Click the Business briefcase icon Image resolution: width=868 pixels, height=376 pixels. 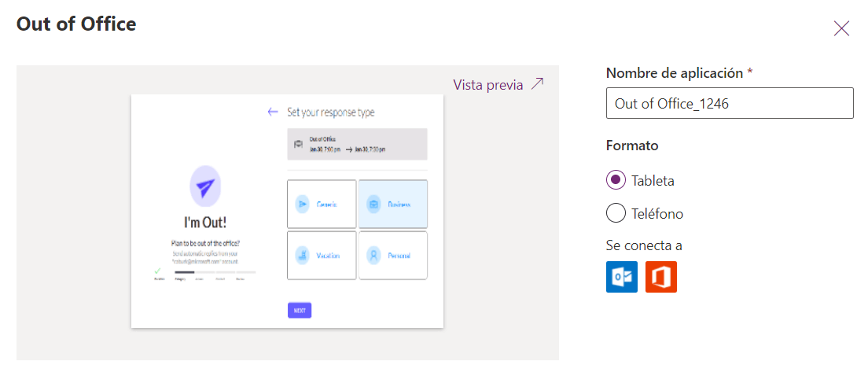click(373, 205)
